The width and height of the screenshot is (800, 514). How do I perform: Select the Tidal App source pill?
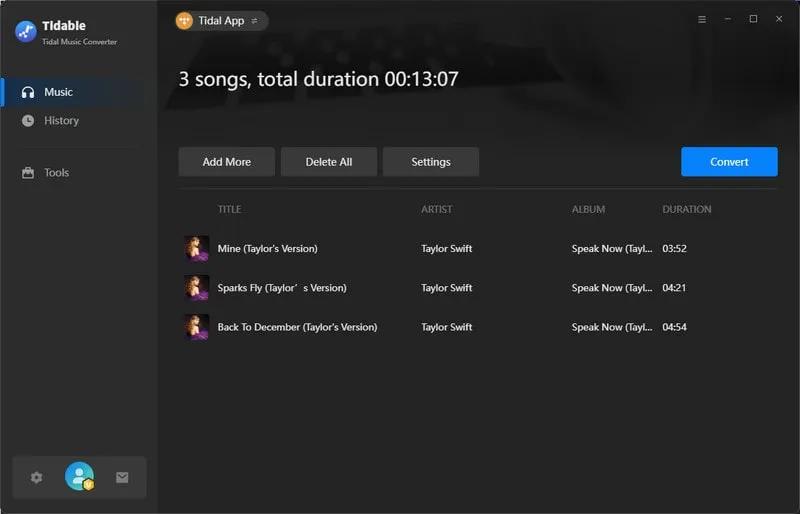click(x=221, y=20)
